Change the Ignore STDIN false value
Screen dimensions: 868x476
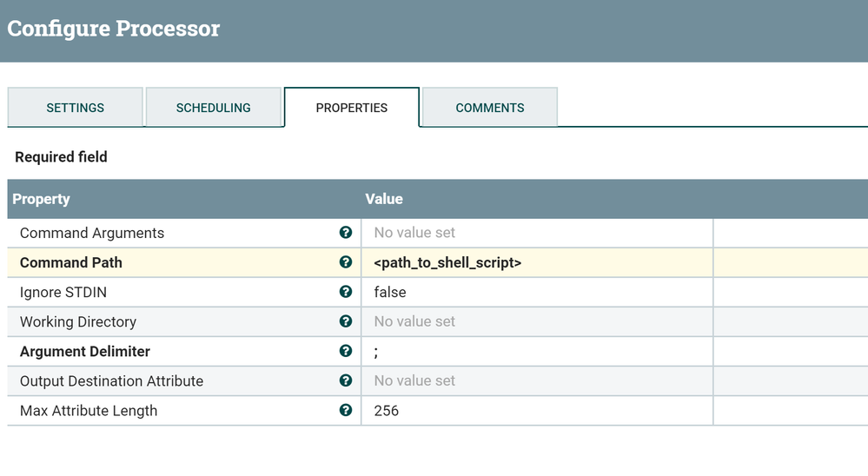(x=536, y=292)
